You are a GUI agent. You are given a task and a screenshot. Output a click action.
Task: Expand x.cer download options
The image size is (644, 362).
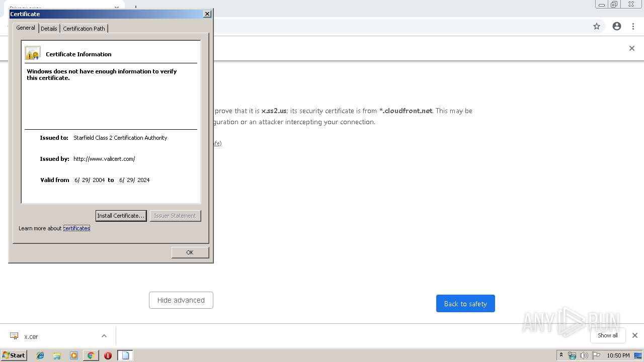104,336
